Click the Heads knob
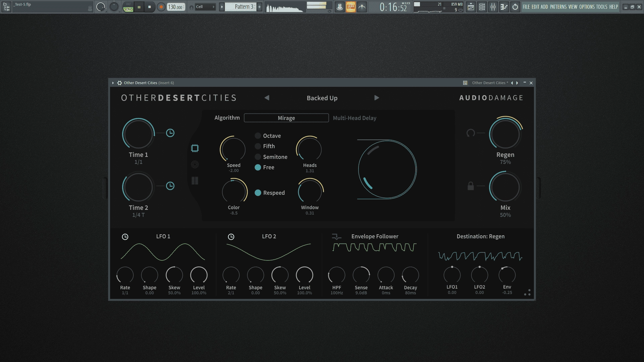This screenshot has height=362, width=644. click(309, 149)
